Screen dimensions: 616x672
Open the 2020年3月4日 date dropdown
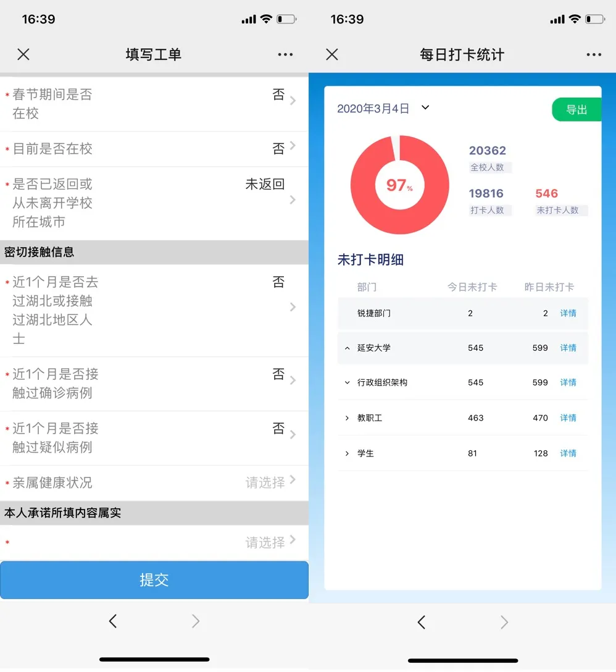(425, 108)
